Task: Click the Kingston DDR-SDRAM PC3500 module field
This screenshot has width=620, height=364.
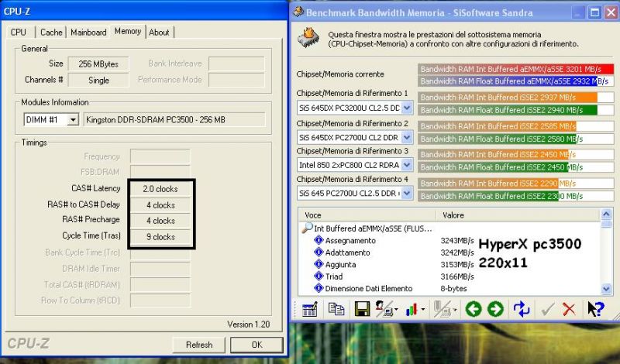Action: click(174, 120)
